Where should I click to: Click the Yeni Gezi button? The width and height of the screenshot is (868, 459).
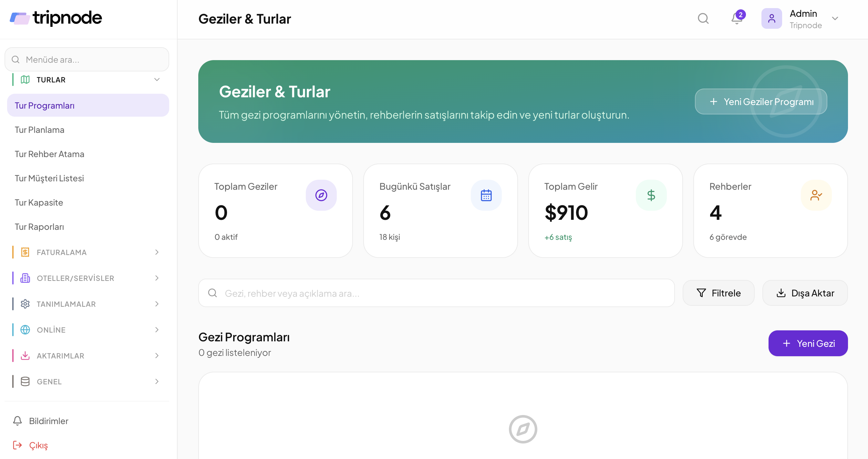tap(808, 343)
